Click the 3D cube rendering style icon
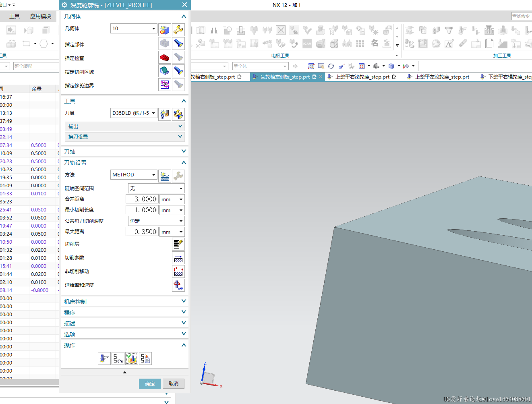Screen dimensions: 532x404 click(x=391, y=66)
